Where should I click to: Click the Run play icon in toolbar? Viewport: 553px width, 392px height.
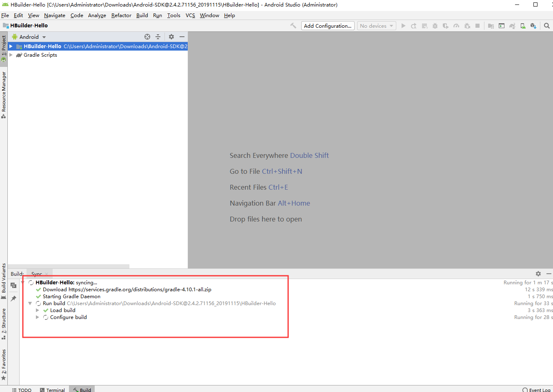(x=403, y=26)
